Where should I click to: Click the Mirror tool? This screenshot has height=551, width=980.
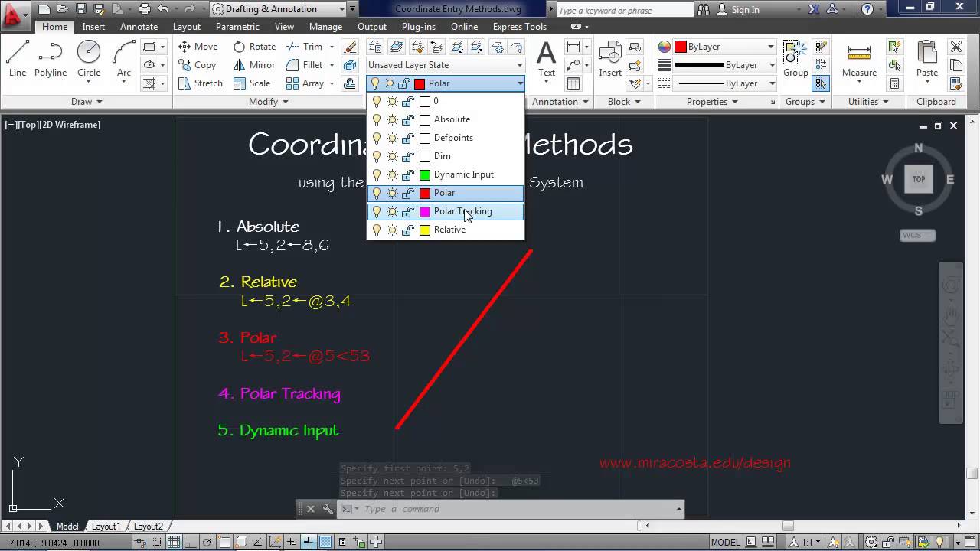253,65
